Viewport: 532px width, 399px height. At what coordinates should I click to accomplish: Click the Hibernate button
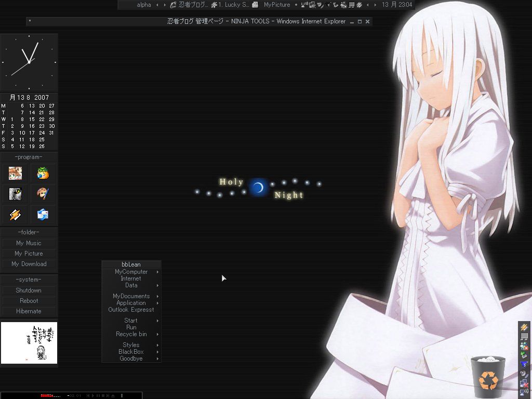coord(29,311)
